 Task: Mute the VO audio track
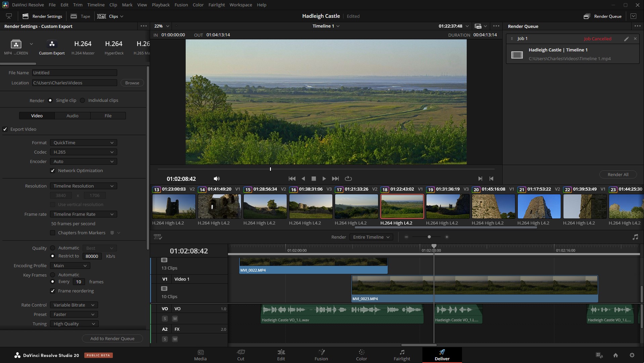pos(175,318)
